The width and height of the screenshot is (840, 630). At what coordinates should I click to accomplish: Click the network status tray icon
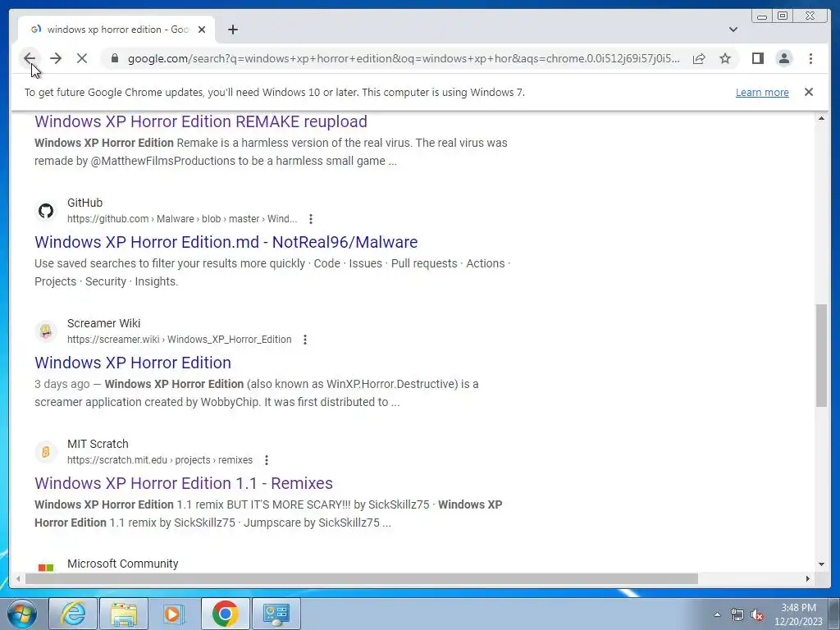click(x=737, y=614)
